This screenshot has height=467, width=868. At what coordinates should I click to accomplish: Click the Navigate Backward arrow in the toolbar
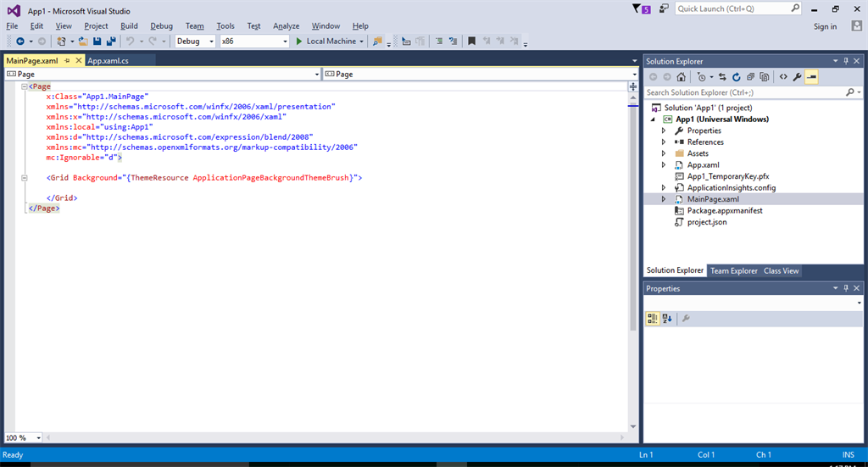click(20, 41)
